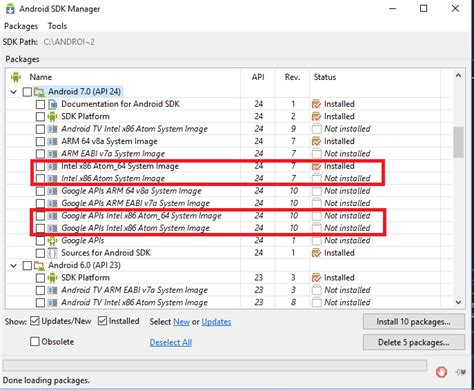This screenshot has width=474, height=390.
Task: Click the log window icon at bottom right
Action: 461,372
